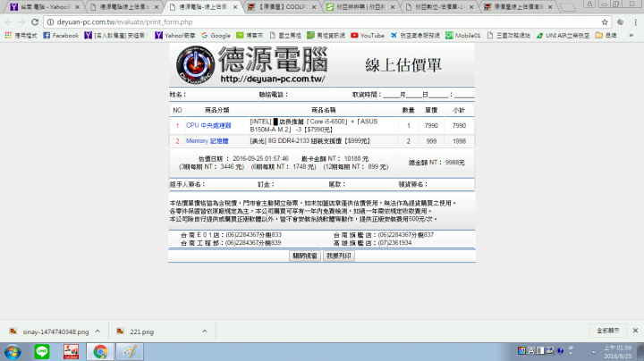Click the deyuan-pc.com.tw header logo
The width and height of the screenshot is (644, 361).
[x=251, y=65]
